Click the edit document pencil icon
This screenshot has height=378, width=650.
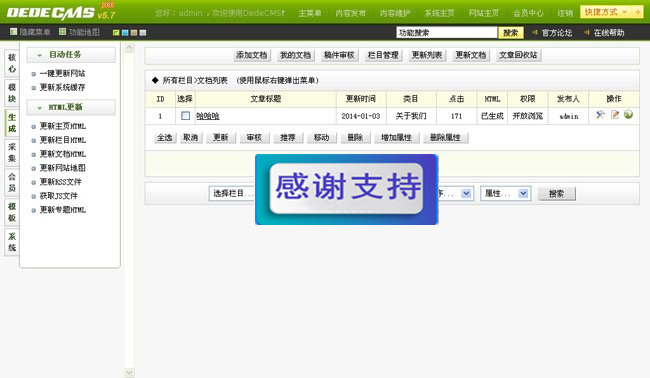tap(615, 115)
